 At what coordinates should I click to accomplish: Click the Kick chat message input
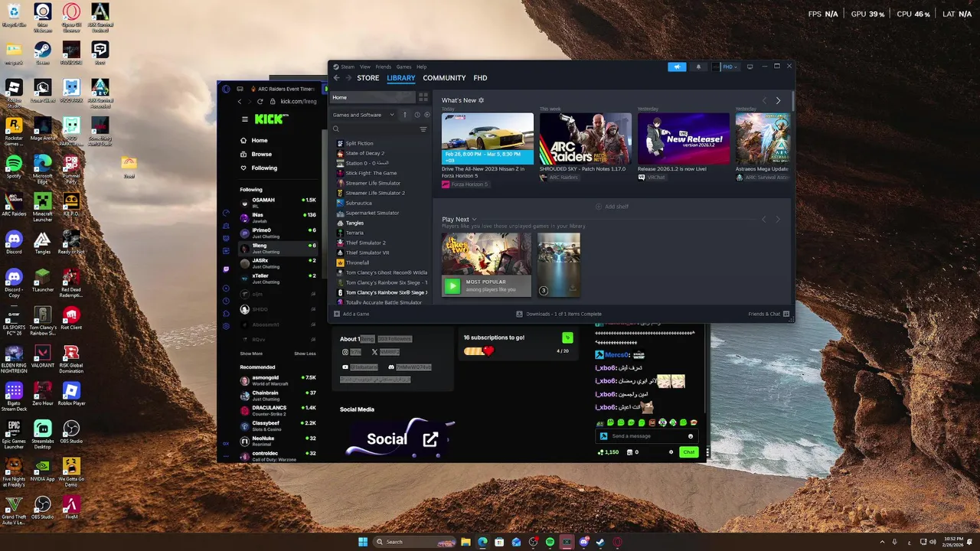click(x=647, y=436)
